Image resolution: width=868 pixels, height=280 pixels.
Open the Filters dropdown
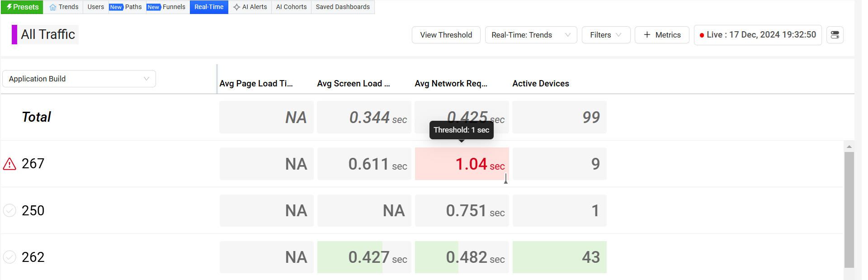[605, 35]
